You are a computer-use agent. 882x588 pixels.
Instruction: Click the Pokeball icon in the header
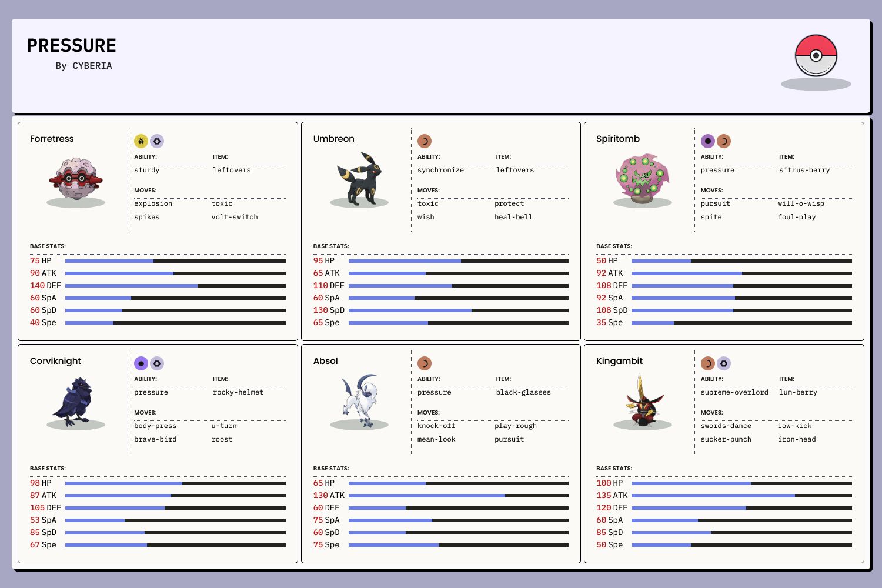(x=816, y=56)
